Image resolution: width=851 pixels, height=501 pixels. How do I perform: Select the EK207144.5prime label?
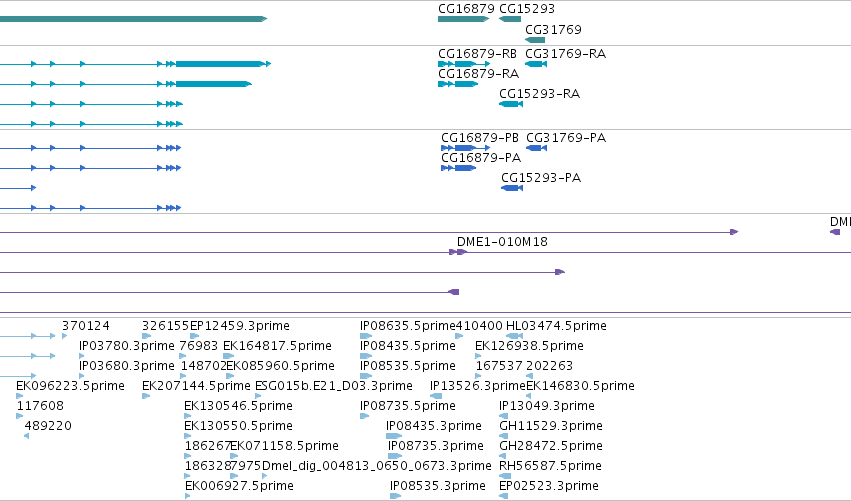[x=196, y=386]
